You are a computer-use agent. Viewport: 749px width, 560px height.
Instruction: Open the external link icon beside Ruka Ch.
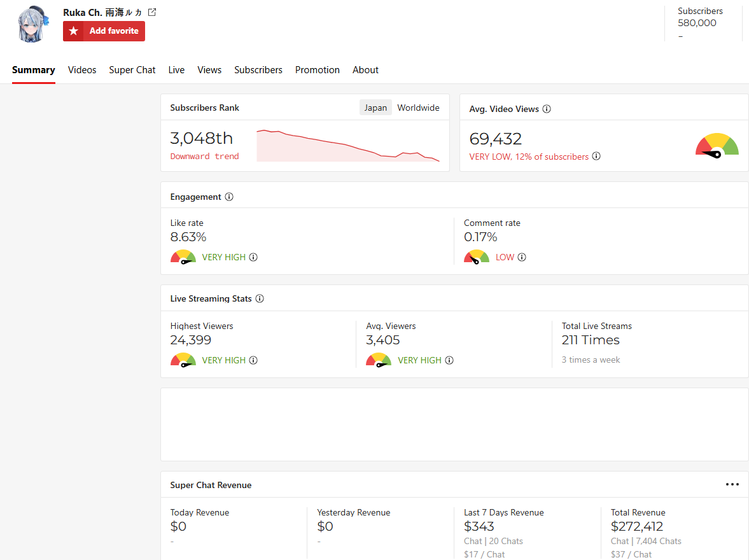point(152,13)
